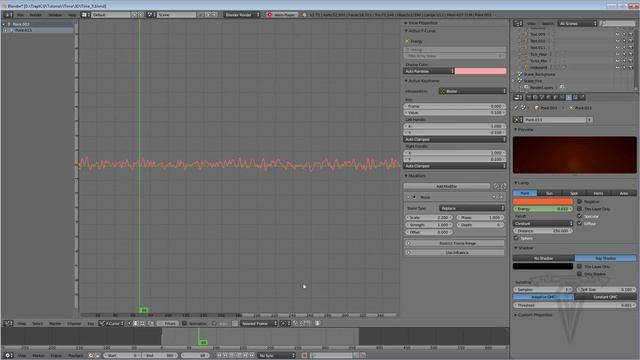Screen dimensions: 640x360
Task: Select the Area lamp type
Action: point(624,193)
